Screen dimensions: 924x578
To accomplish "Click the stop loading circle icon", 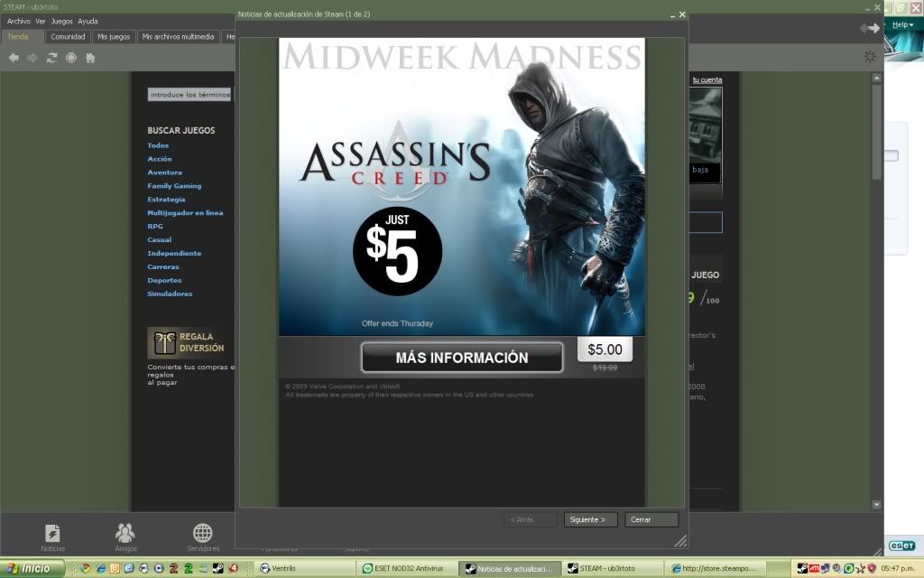I will (71, 58).
